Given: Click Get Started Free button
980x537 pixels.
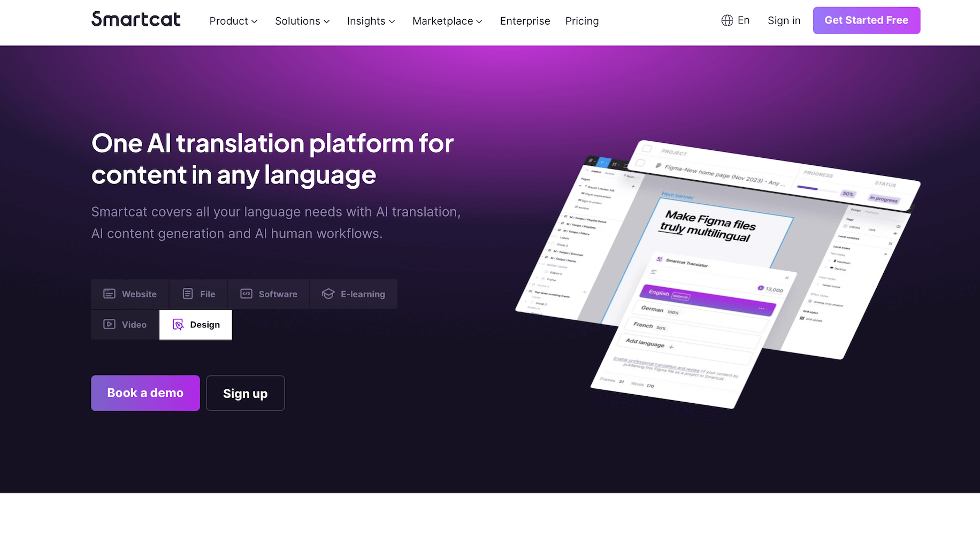Looking at the screenshot, I should click(867, 20).
